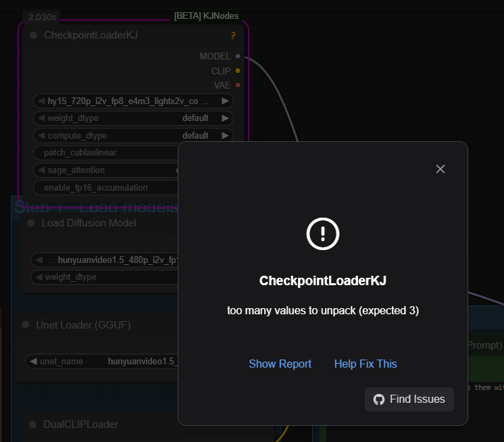
Task: Click the [BETA] KJNodes badge label
Action: tap(206, 16)
